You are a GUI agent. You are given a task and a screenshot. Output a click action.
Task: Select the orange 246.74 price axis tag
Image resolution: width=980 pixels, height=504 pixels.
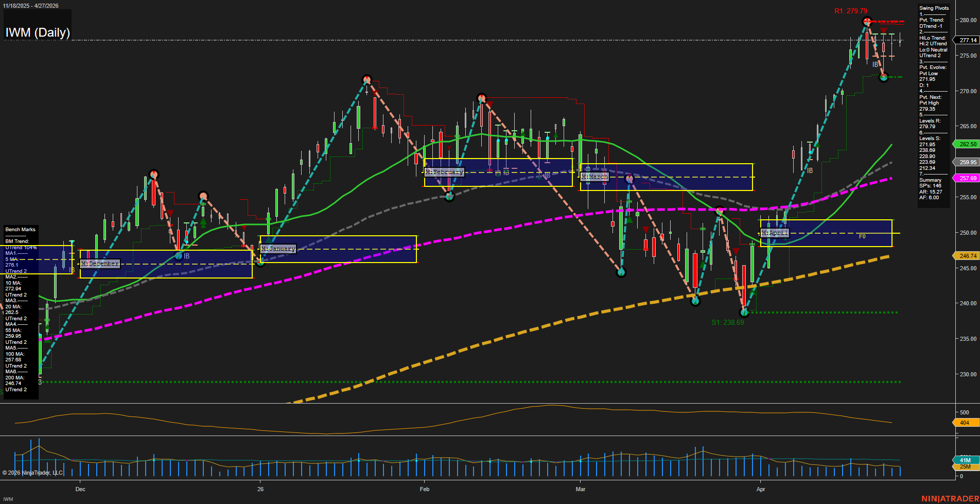968,256
